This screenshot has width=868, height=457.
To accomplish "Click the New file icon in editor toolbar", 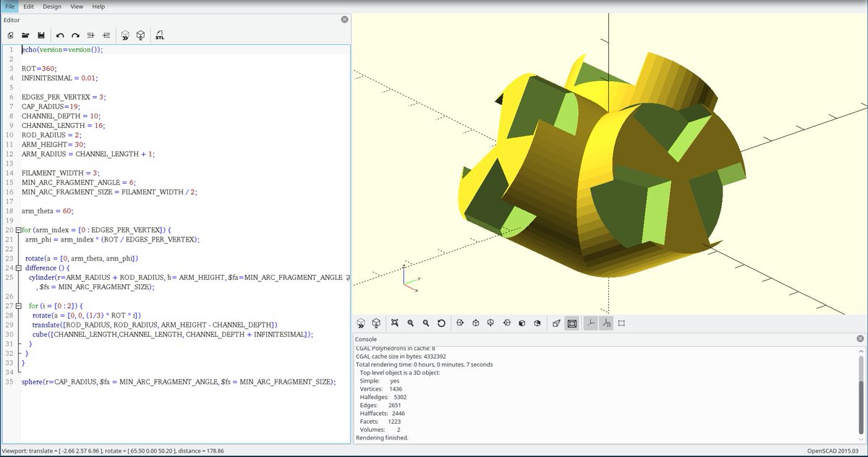I will [10, 35].
